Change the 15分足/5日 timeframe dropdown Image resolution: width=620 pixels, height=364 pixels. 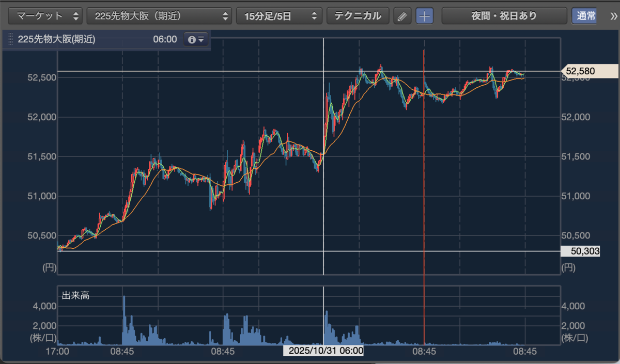coord(279,16)
